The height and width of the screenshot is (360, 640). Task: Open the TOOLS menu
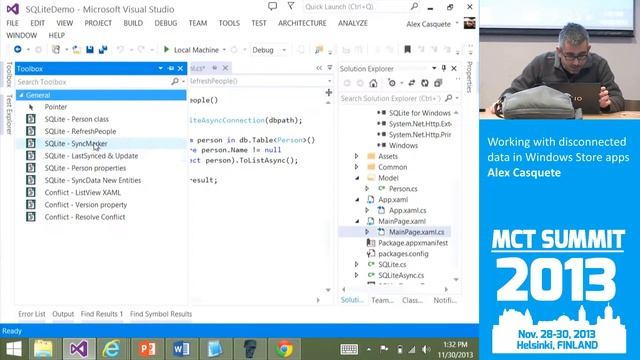[x=229, y=23]
